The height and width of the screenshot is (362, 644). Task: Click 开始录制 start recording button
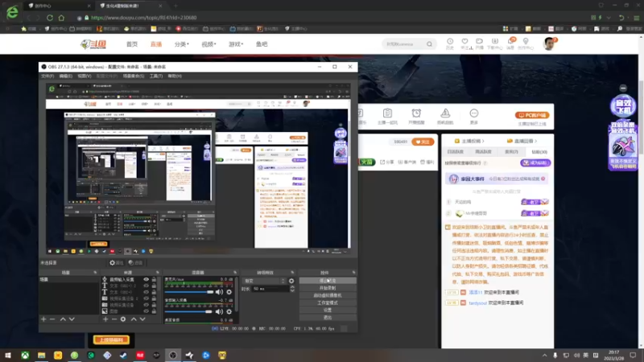tap(328, 288)
